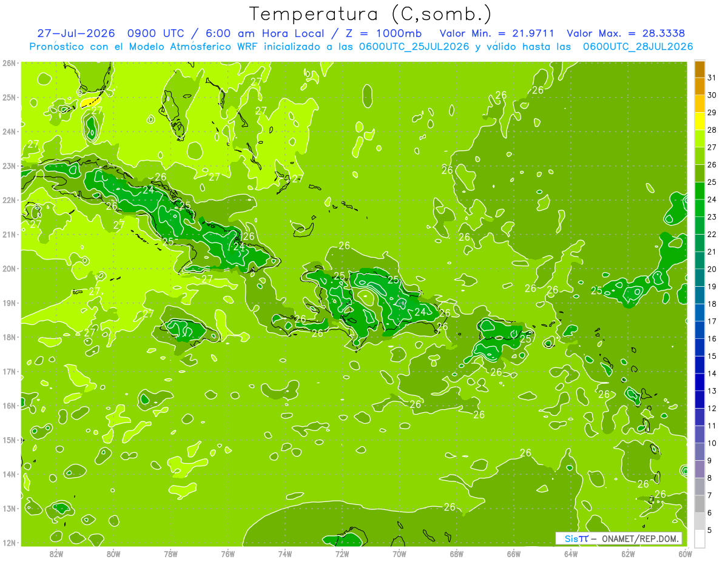Click the '12N' latitude axis label

9,543
